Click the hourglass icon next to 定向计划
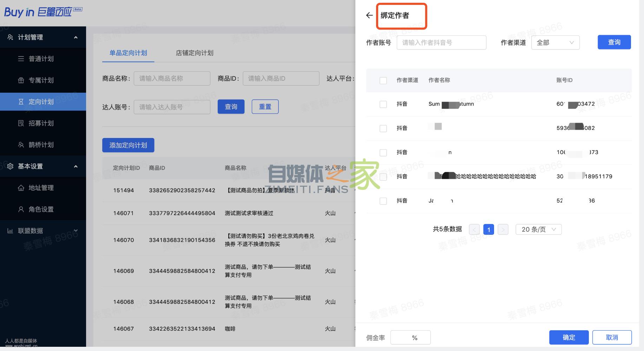The width and height of the screenshot is (644, 351). coord(21,101)
